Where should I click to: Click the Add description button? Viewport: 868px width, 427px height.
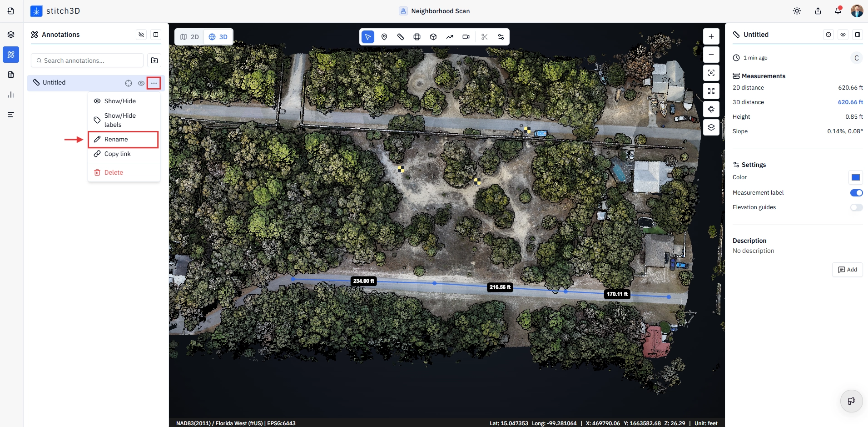click(x=848, y=270)
